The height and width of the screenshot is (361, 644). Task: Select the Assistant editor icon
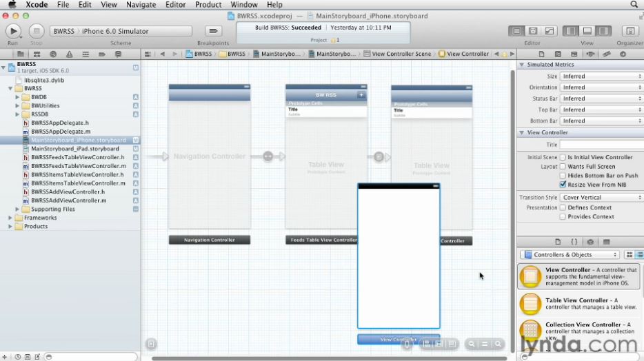(533, 31)
